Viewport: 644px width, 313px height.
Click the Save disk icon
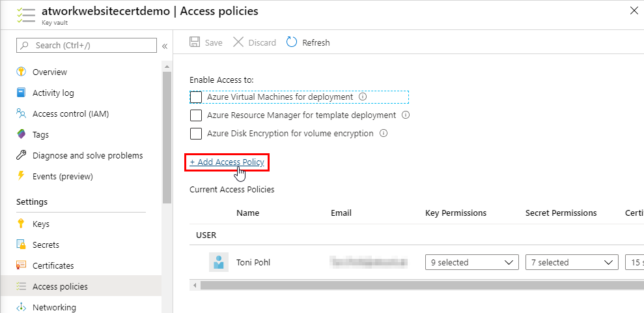[x=195, y=42]
